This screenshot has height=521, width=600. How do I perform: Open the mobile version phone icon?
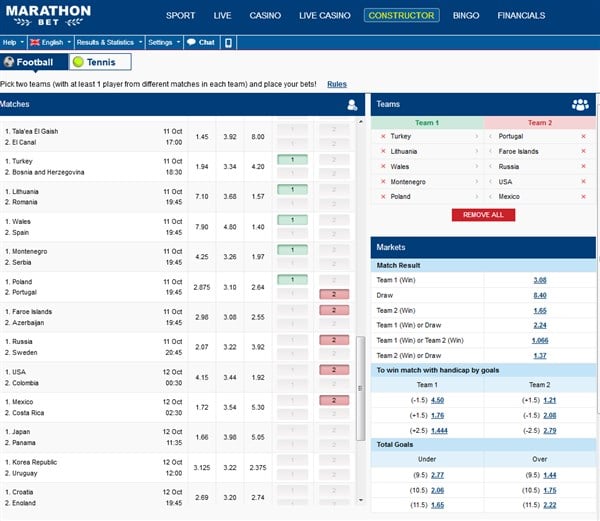tap(228, 42)
